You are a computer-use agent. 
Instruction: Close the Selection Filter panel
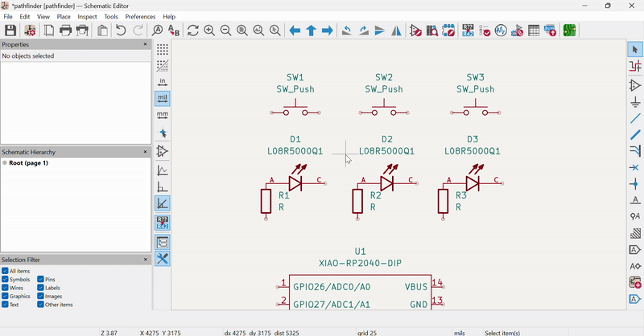tap(146, 260)
